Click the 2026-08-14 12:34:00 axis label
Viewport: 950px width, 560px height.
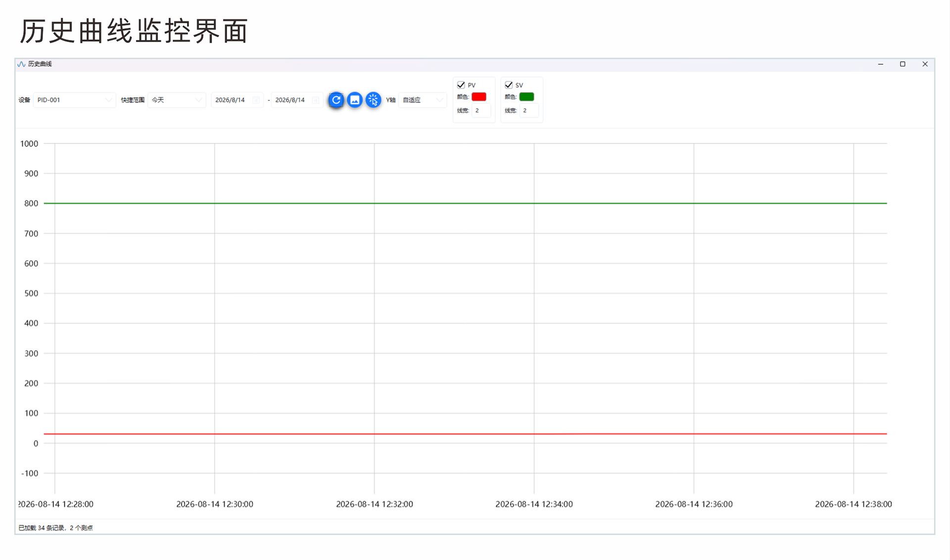[x=534, y=504]
